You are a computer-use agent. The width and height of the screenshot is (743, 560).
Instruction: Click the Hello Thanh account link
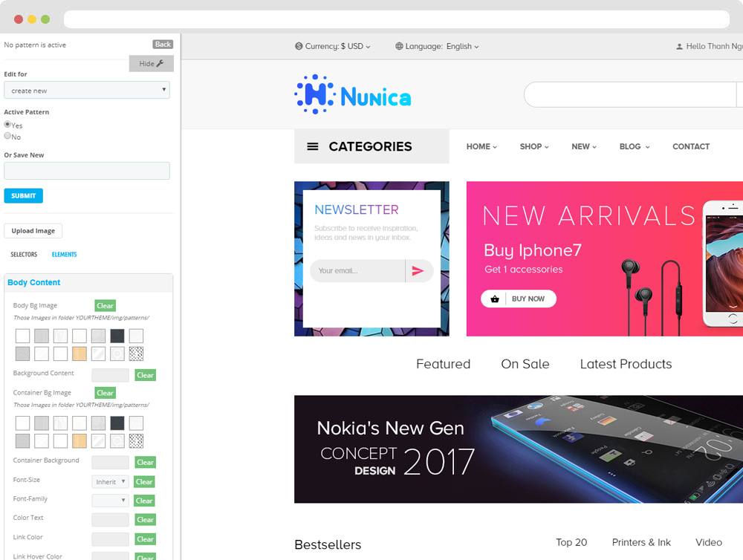pyautogui.click(x=710, y=47)
